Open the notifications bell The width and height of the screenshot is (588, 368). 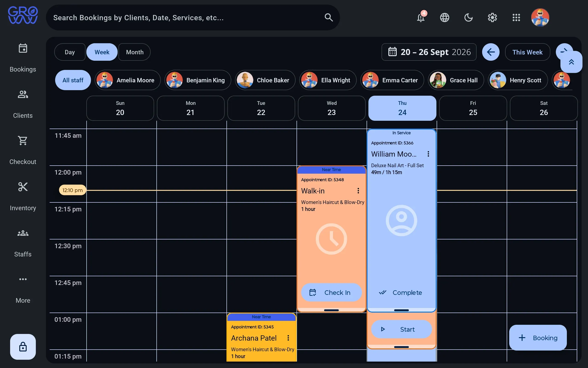tap(421, 17)
